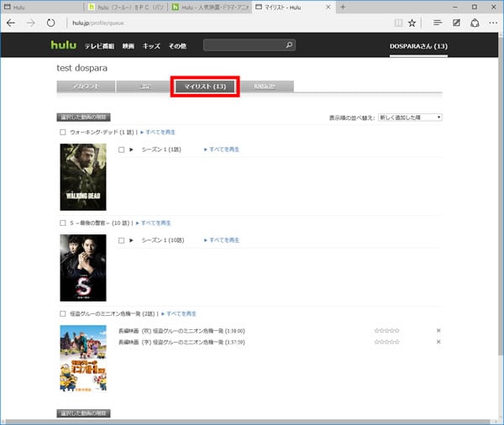This screenshot has height=425, width=504.
Task: Rate second Minions movie with stars
Action: tap(386, 342)
